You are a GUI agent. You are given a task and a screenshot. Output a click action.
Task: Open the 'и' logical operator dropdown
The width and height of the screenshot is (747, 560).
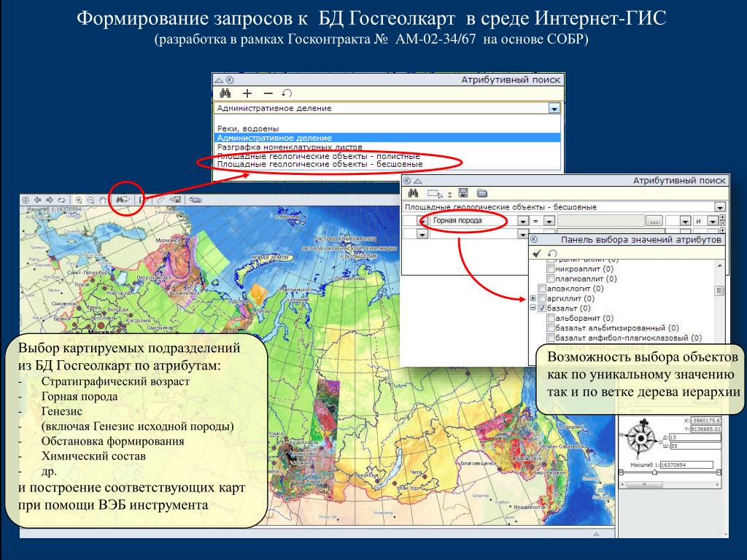click(x=713, y=221)
